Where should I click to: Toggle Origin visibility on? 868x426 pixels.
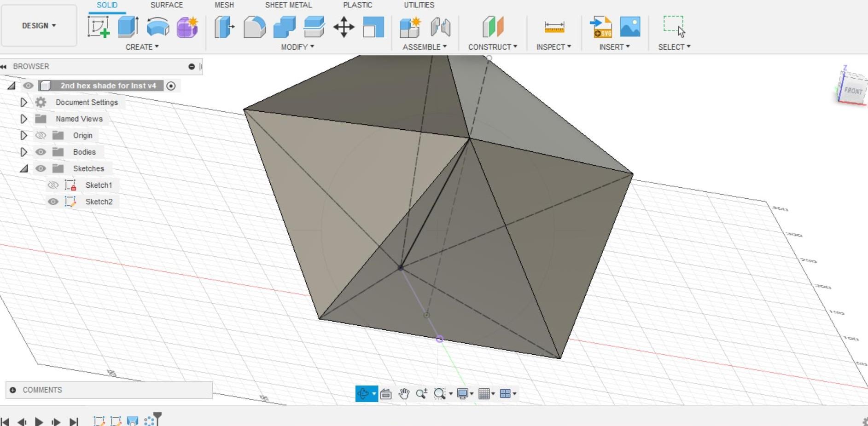click(x=41, y=135)
